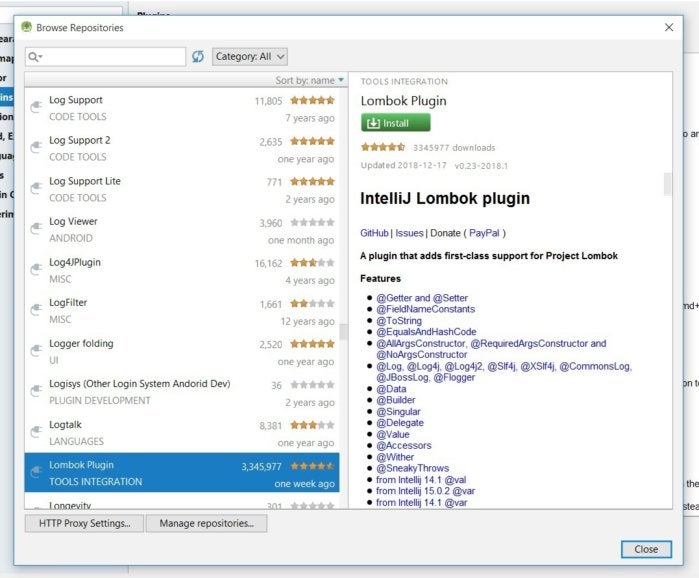Click the plugin icon beside LogFilter

coord(36,310)
